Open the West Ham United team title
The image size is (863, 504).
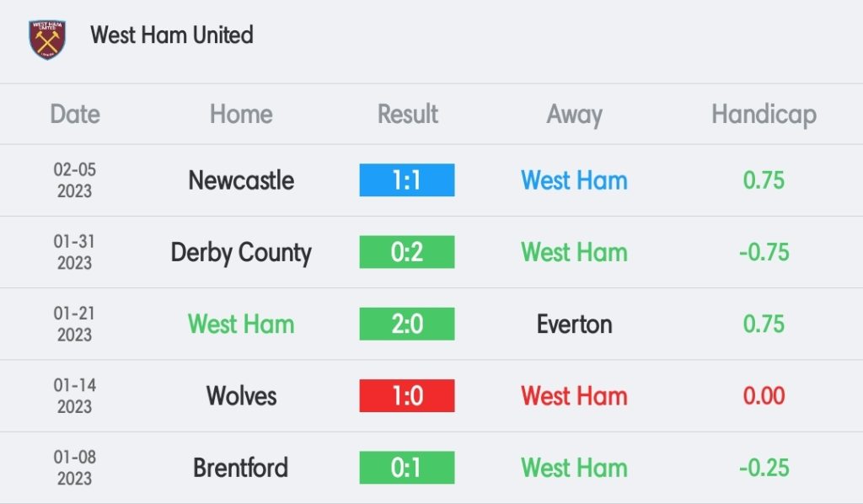point(172,35)
